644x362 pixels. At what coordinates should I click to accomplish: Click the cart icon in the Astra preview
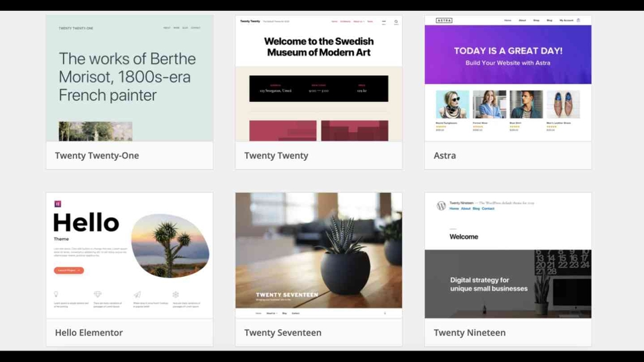tap(578, 20)
